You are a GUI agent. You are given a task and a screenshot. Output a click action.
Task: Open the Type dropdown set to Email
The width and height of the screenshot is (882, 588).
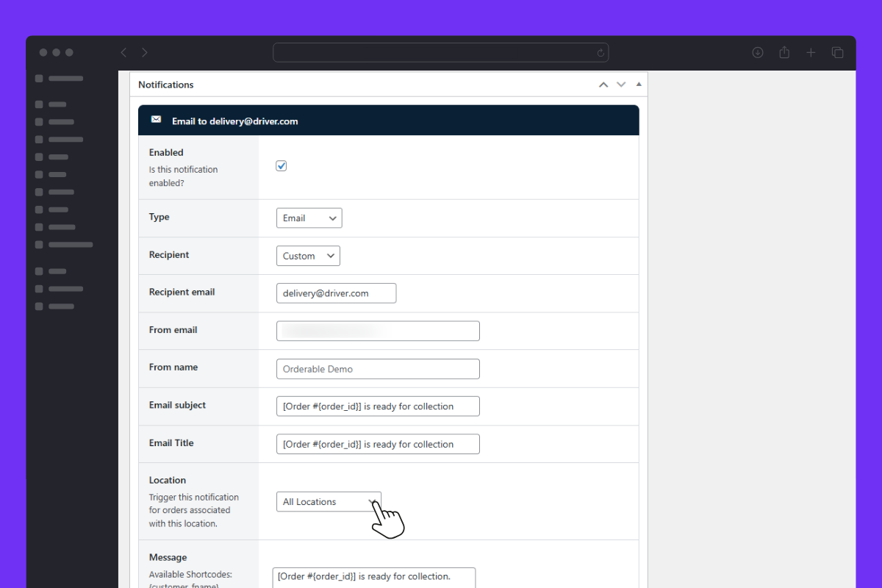coord(309,218)
